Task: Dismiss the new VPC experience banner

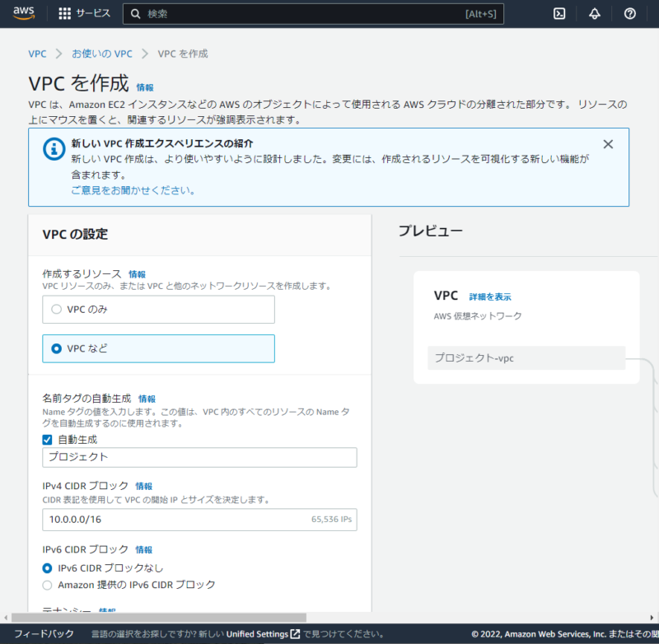Action: 608,144
